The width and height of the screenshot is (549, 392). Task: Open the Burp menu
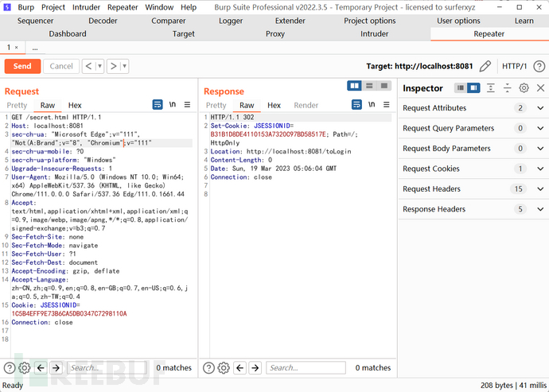pyautogui.click(x=26, y=7)
